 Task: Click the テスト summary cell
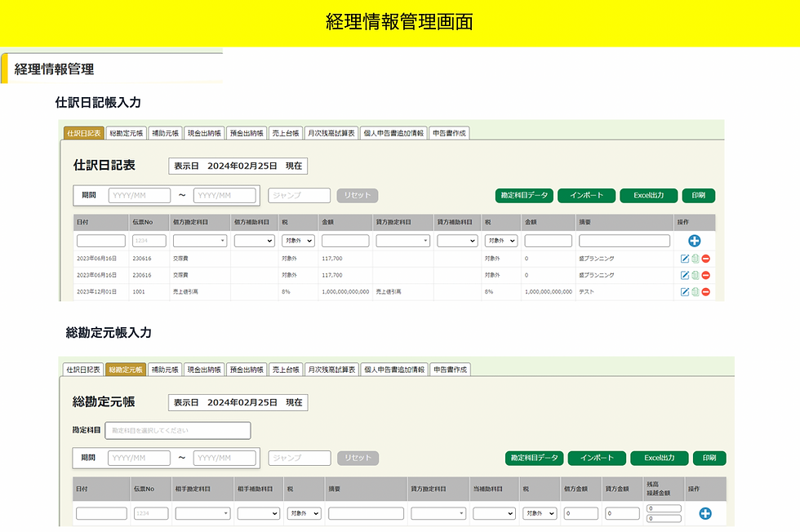[586, 292]
